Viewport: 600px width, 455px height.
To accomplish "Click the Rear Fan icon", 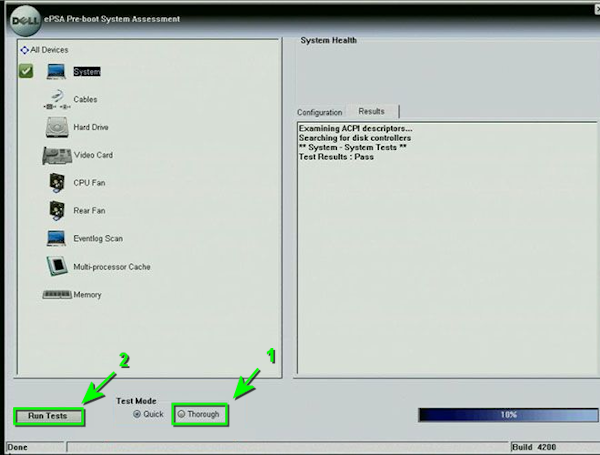I will pyautogui.click(x=57, y=210).
